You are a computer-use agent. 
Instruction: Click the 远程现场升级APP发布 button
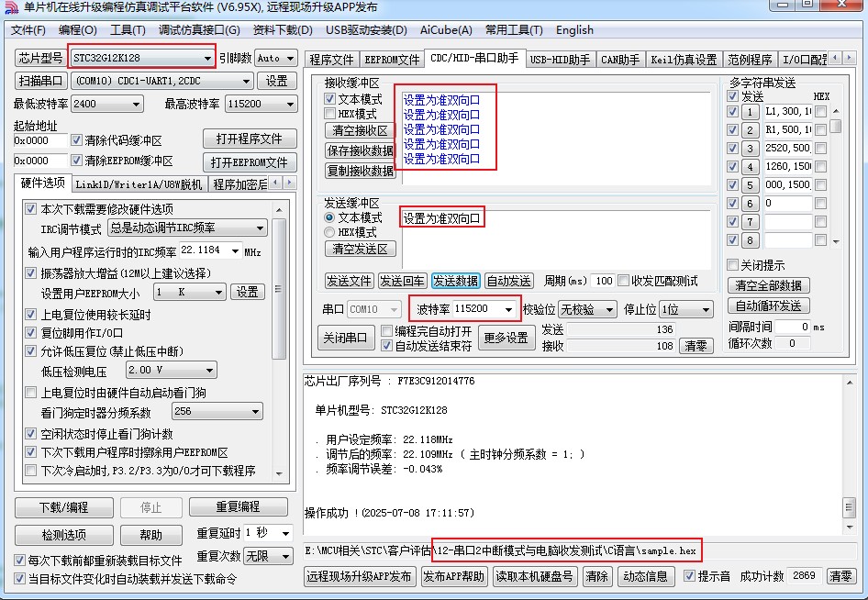click(x=360, y=576)
